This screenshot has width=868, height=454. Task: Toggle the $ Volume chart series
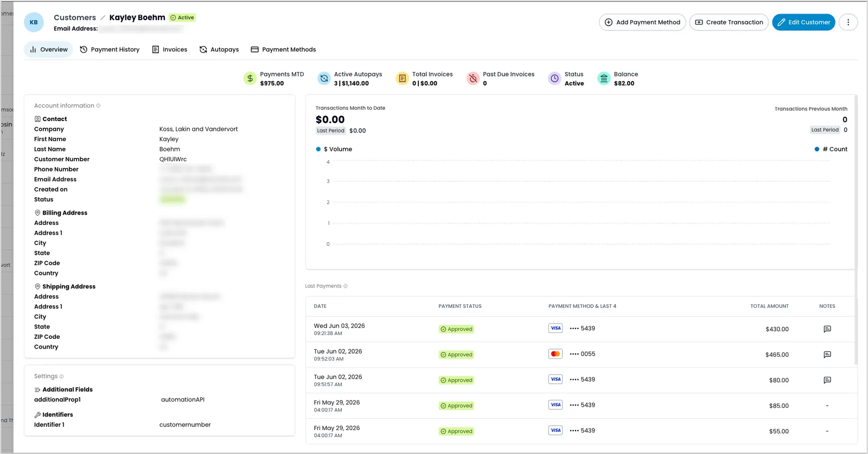[x=334, y=149]
